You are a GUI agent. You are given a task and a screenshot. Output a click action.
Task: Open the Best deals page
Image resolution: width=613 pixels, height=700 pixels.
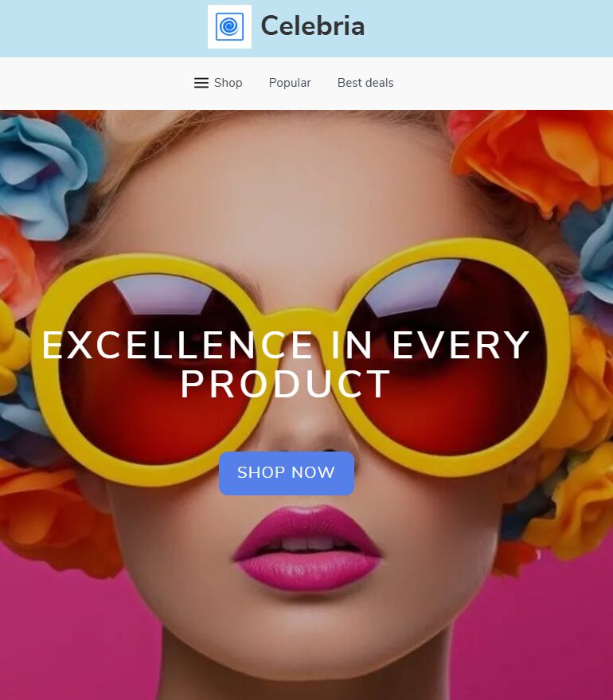point(365,83)
